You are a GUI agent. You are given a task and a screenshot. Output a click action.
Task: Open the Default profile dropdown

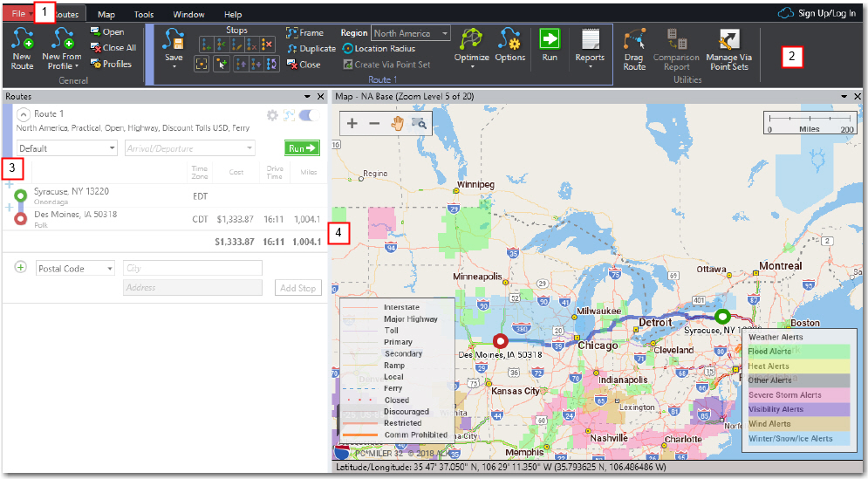pyautogui.click(x=66, y=148)
